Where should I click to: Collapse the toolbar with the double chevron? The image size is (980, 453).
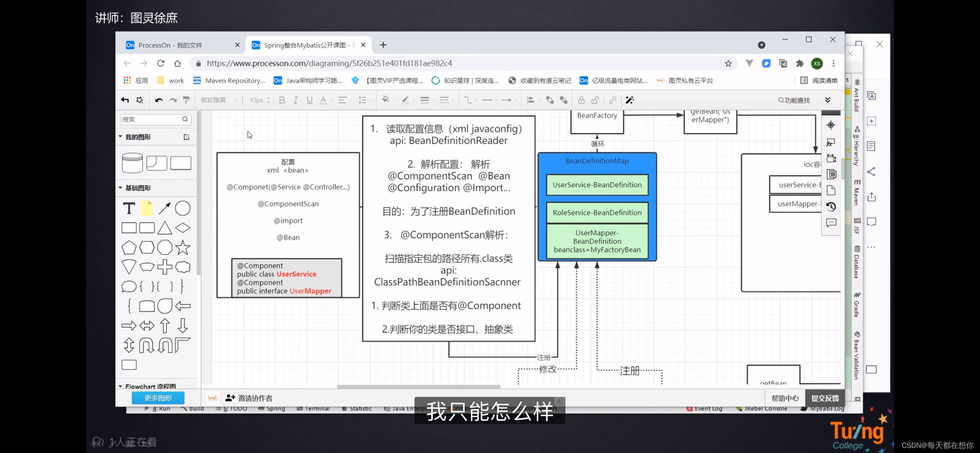(828, 100)
